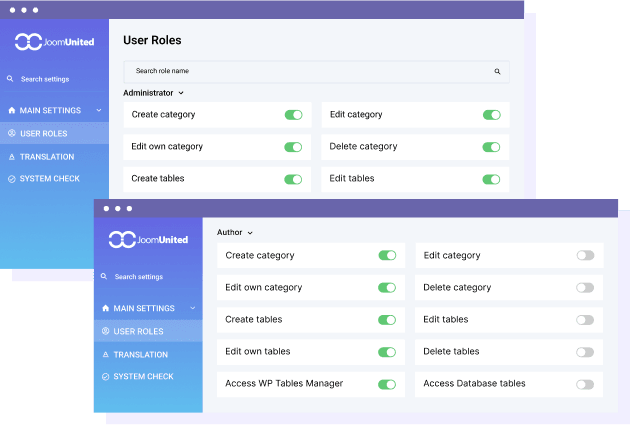630x425 pixels.
Task: Turn on Author's Access Database tables toggle
Action: pyautogui.click(x=585, y=384)
